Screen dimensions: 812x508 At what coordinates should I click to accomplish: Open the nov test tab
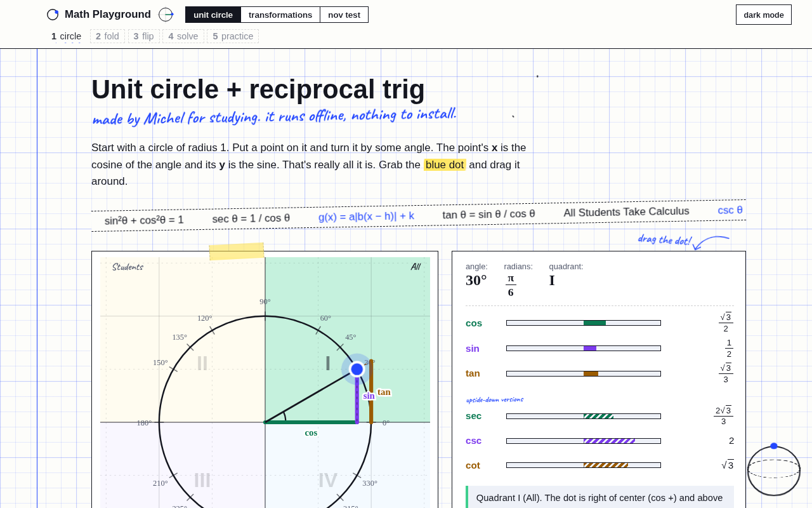(x=344, y=15)
